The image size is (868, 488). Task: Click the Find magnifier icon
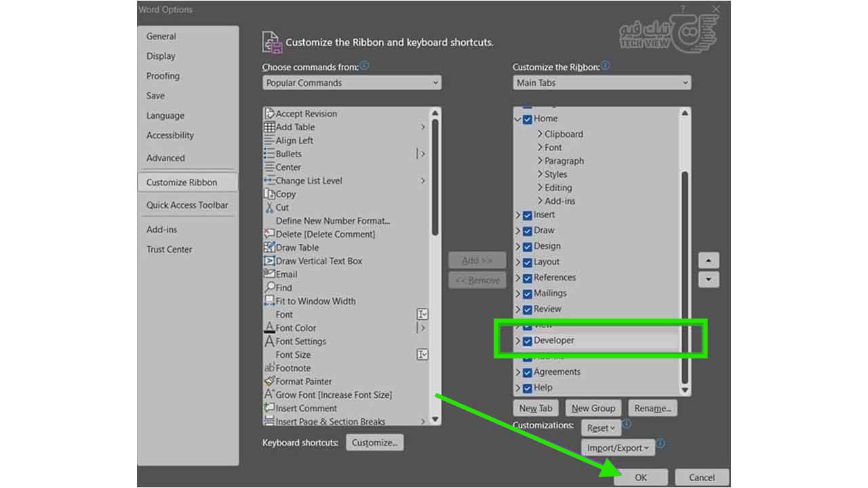[x=269, y=287]
